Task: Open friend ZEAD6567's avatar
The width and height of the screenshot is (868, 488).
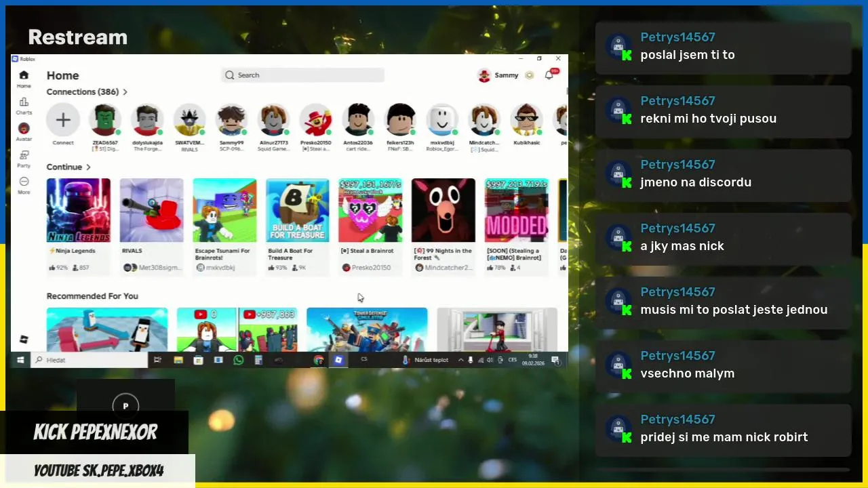Action: click(105, 120)
